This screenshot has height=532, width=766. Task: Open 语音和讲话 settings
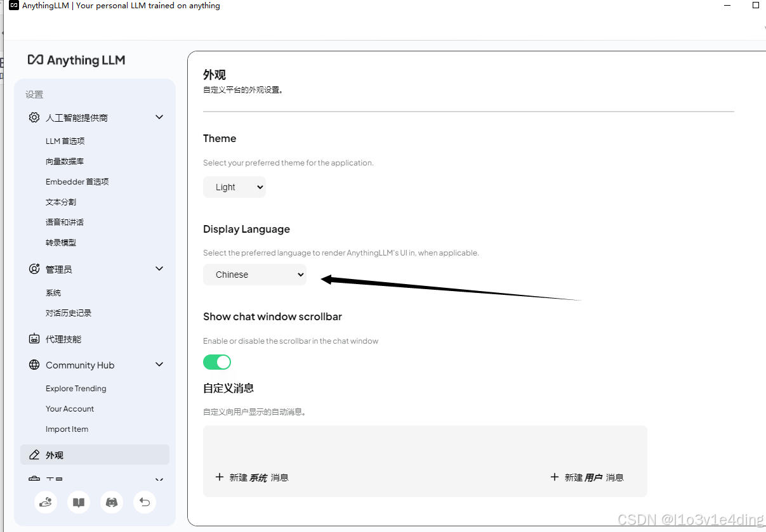point(65,222)
